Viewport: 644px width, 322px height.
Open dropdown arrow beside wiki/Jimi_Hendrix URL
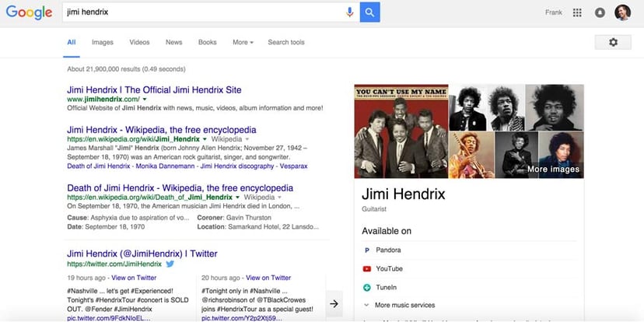(205, 139)
